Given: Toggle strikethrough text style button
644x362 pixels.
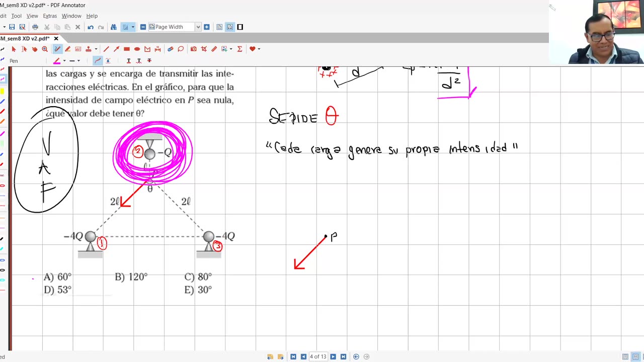Looking at the screenshot, I should coord(149,61).
